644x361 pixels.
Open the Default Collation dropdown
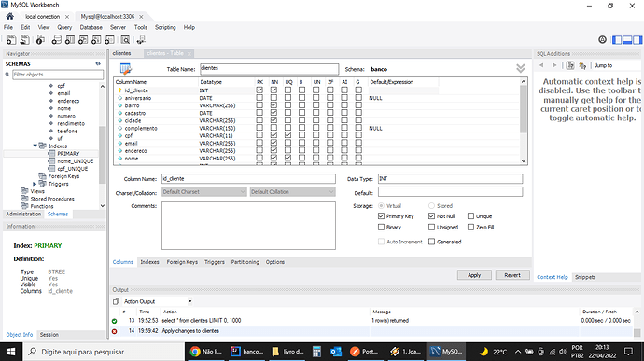coord(292,192)
